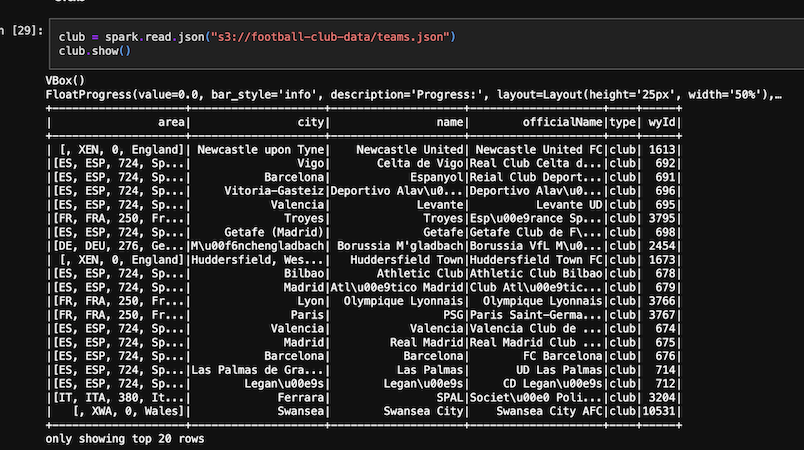
Task: Click 'only showing top 20 rows' text
Action: (125, 439)
